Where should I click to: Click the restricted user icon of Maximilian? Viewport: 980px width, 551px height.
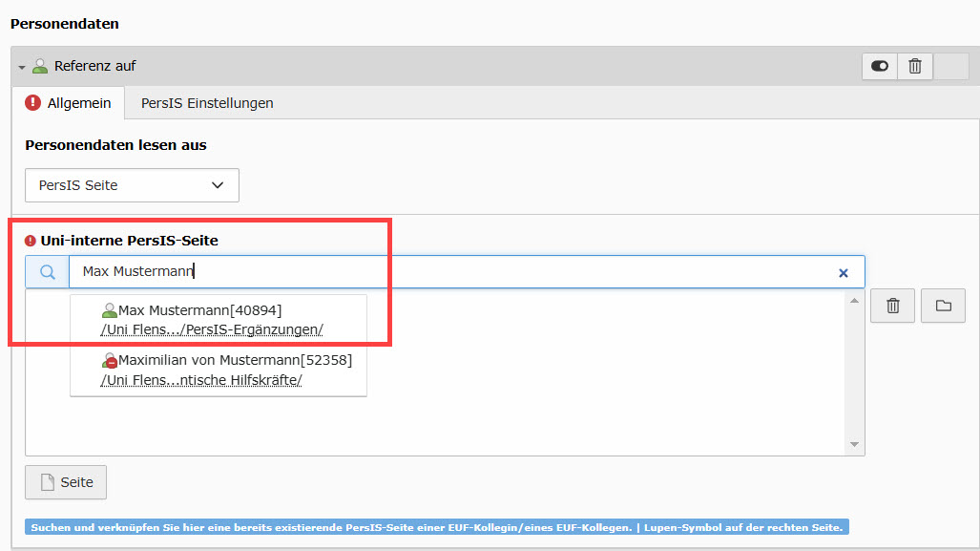tap(109, 361)
